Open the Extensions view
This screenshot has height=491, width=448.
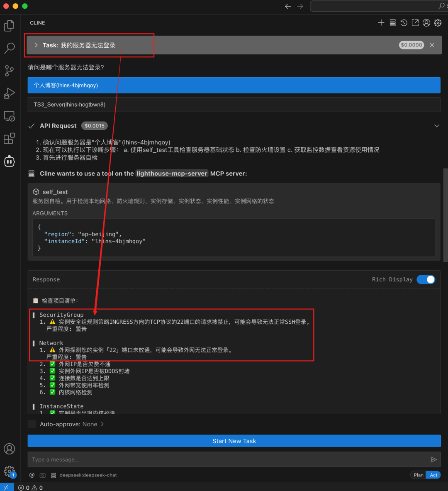coord(10,138)
